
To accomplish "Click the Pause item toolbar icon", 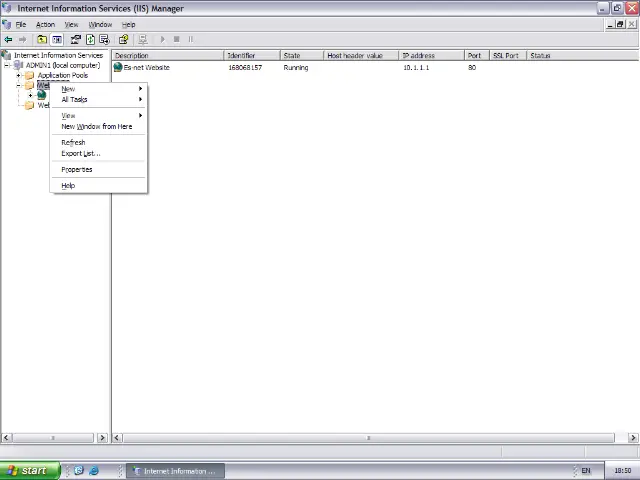I will [191, 40].
